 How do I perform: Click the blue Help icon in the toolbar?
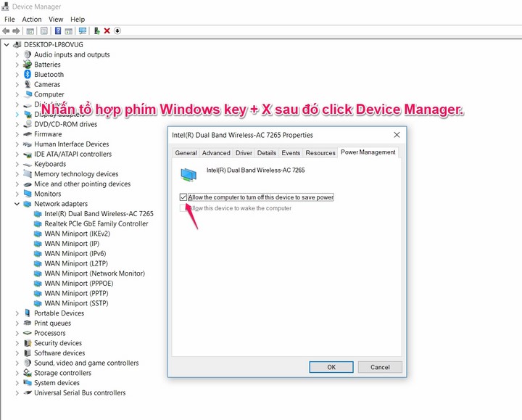point(57,31)
